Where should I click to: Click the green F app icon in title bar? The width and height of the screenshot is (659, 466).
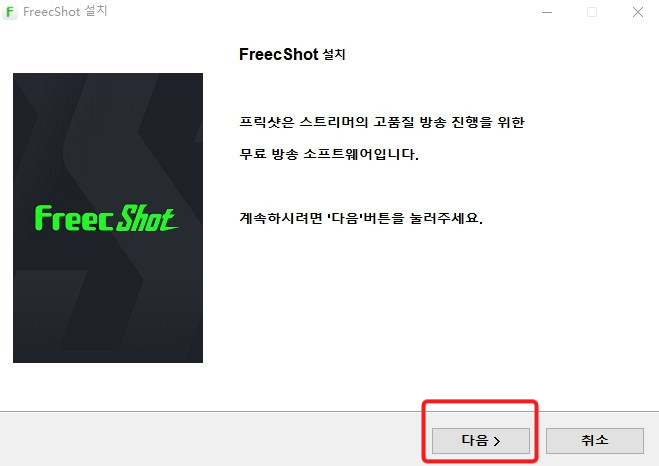pyautogui.click(x=10, y=12)
